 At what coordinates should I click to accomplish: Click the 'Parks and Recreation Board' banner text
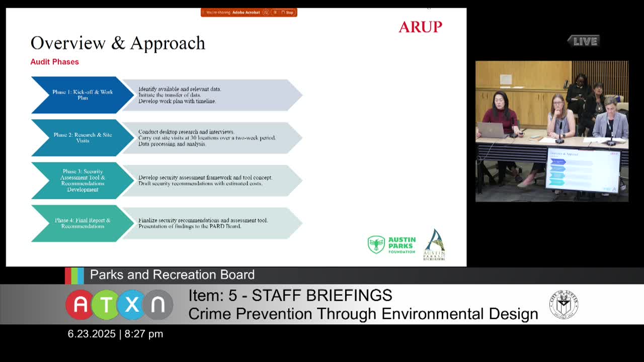(x=172, y=275)
